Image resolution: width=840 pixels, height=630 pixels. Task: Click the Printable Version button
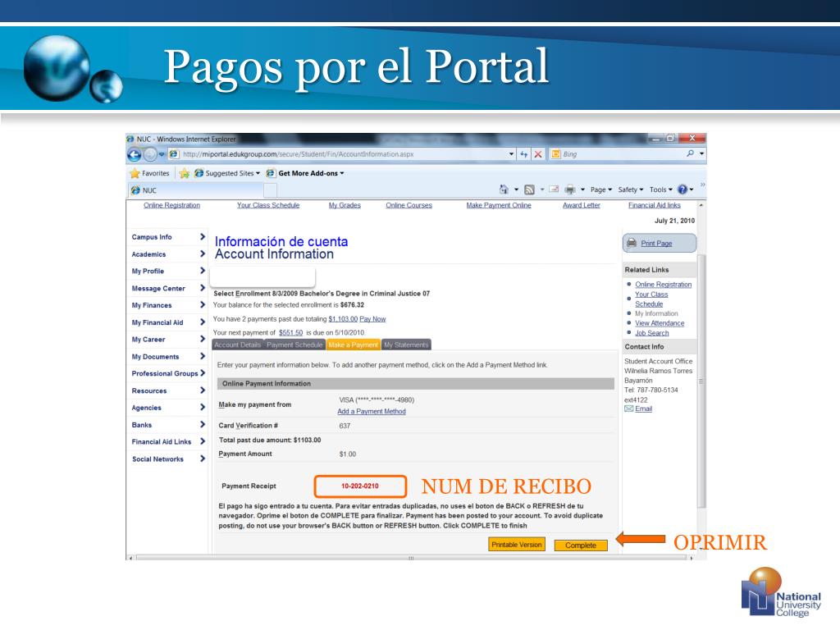tap(517, 545)
